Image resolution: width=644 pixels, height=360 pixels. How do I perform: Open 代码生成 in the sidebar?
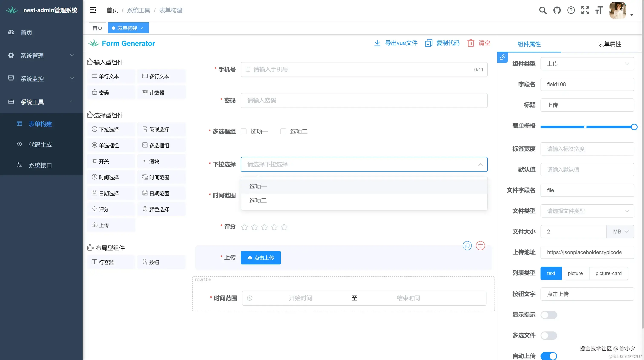point(40,145)
